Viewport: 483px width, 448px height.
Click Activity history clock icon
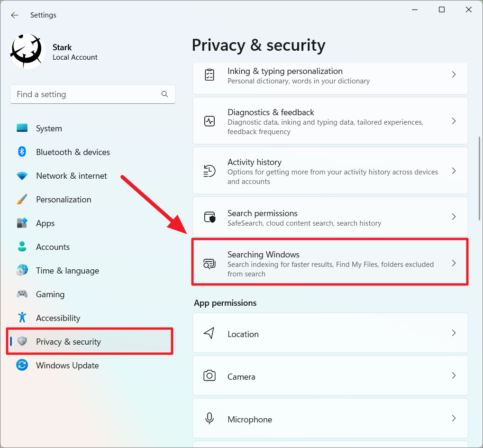210,171
